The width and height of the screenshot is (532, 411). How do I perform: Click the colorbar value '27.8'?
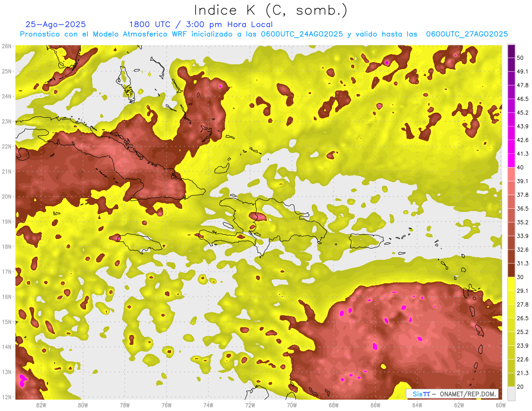click(523, 304)
